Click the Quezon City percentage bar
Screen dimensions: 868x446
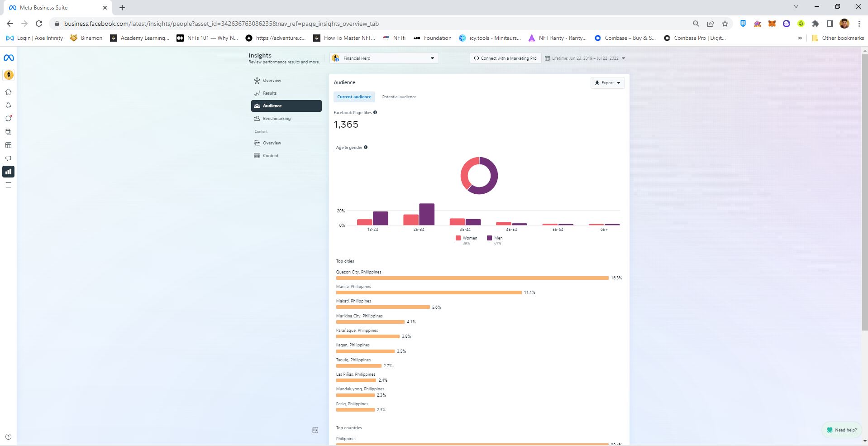pyautogui.click(x=472, y=278)
